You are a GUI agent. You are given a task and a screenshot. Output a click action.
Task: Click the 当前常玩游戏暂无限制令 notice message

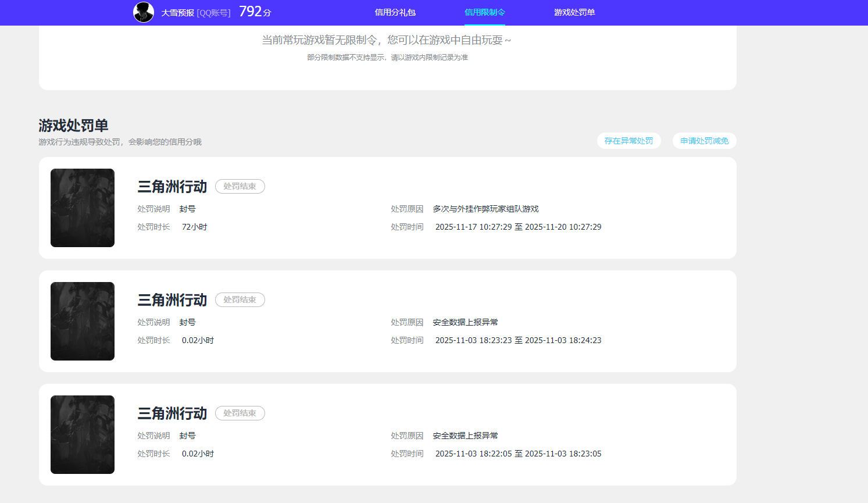click(387, 40)
